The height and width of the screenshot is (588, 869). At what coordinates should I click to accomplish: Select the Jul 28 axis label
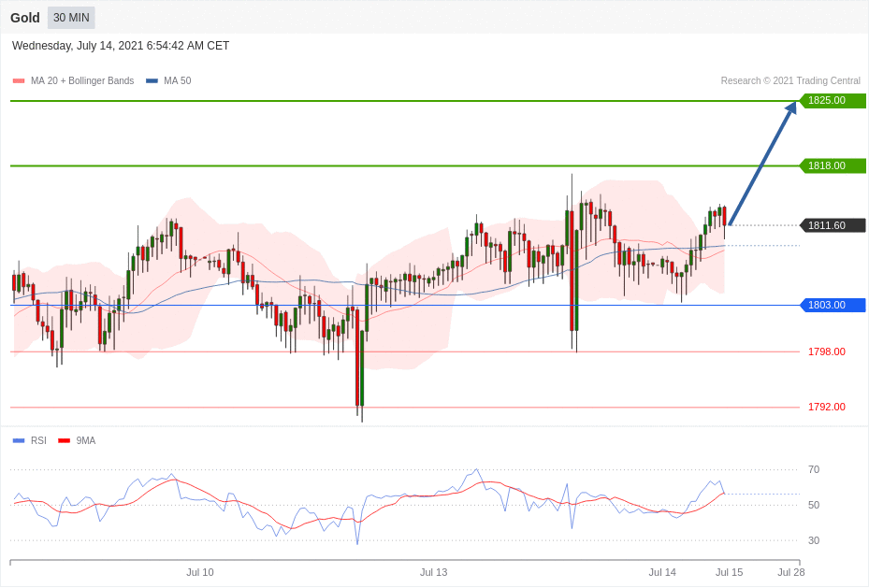pos(790,572)
